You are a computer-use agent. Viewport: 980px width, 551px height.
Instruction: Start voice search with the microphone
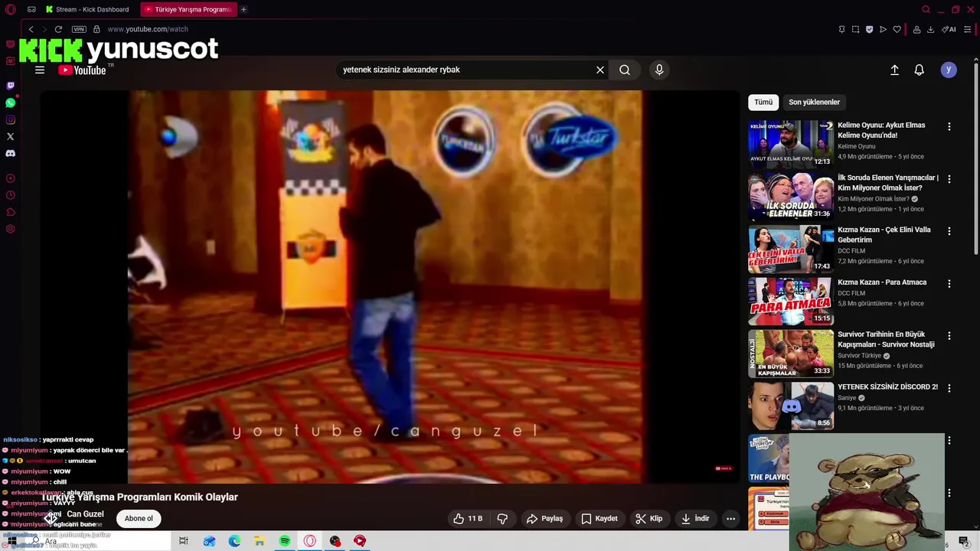click(659, 70)
